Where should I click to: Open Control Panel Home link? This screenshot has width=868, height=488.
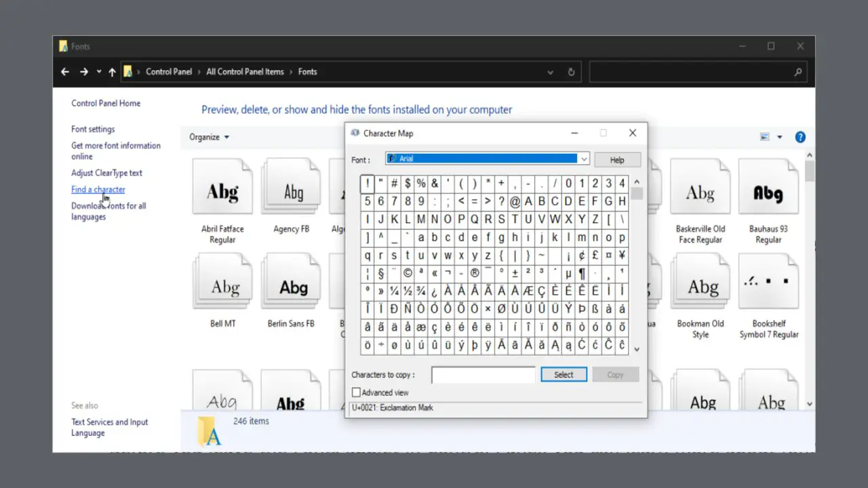(x=106, y=103)
